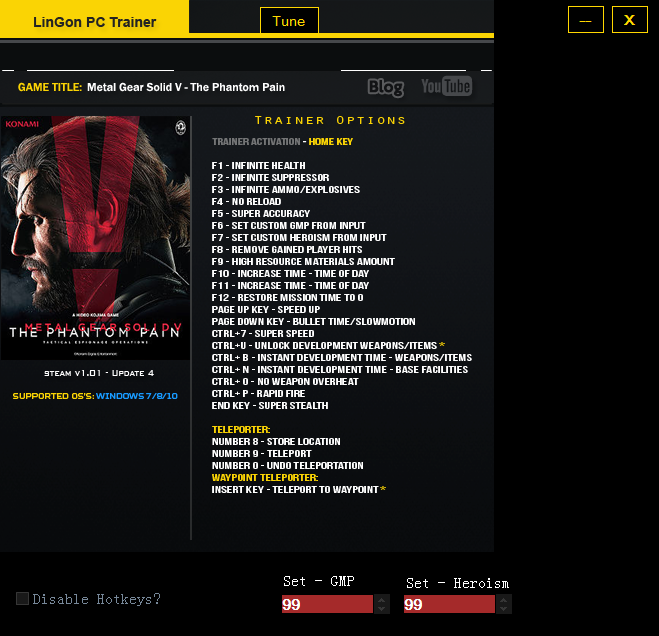The image size is (659, 636).
Task: Click 'F3 - Infinite Ammo/Explosives' text
Action: (286, 190)
